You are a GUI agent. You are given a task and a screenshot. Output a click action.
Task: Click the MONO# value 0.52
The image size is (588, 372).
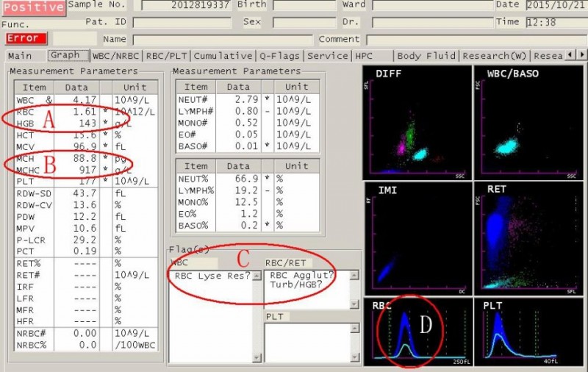tap(246, 123)
